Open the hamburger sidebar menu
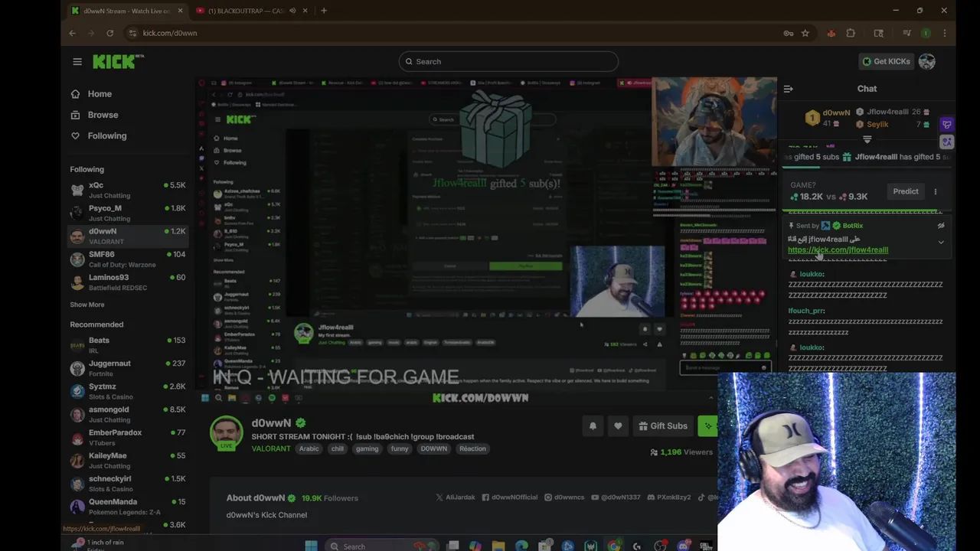The height and width of the screenshot is (551, 980). pyautogui.click(x=77, y=61)
